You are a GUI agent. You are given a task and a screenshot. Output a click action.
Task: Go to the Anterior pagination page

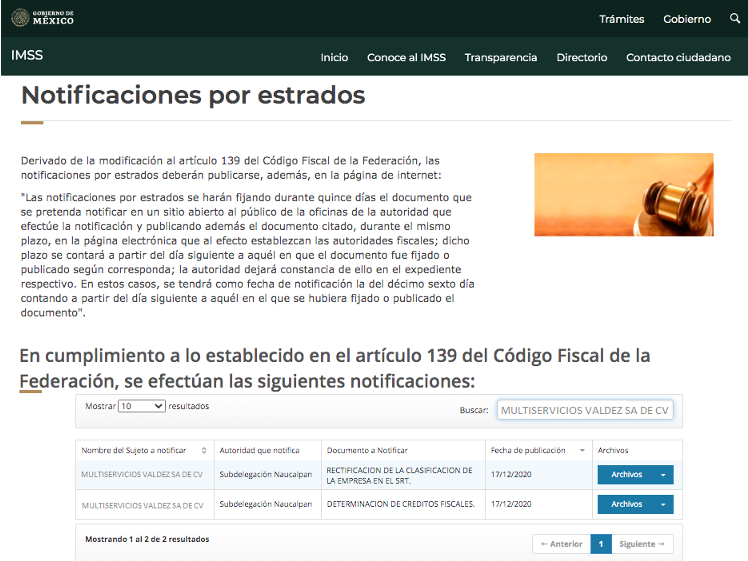(x=561, y=544)
